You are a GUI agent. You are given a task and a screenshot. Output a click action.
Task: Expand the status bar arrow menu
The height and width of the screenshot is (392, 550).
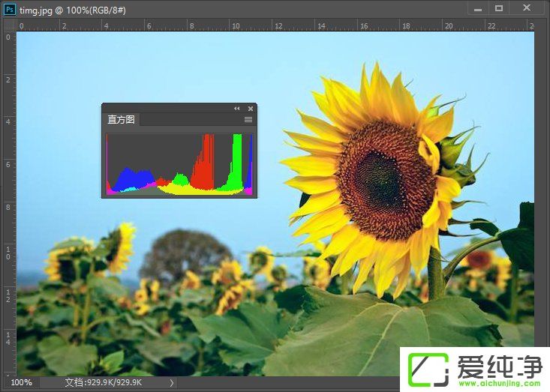(172, 382)
